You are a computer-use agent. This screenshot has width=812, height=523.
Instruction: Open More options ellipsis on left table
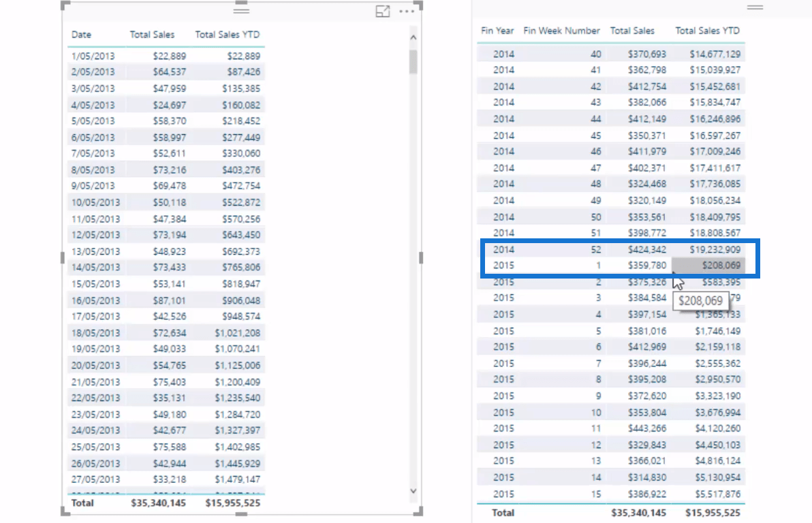407,12
